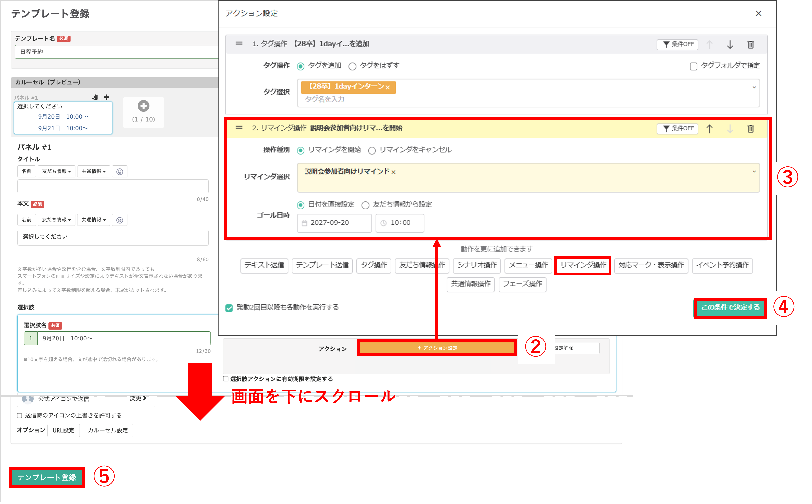Click この条件で決定する button

click(x=730, y=307)
